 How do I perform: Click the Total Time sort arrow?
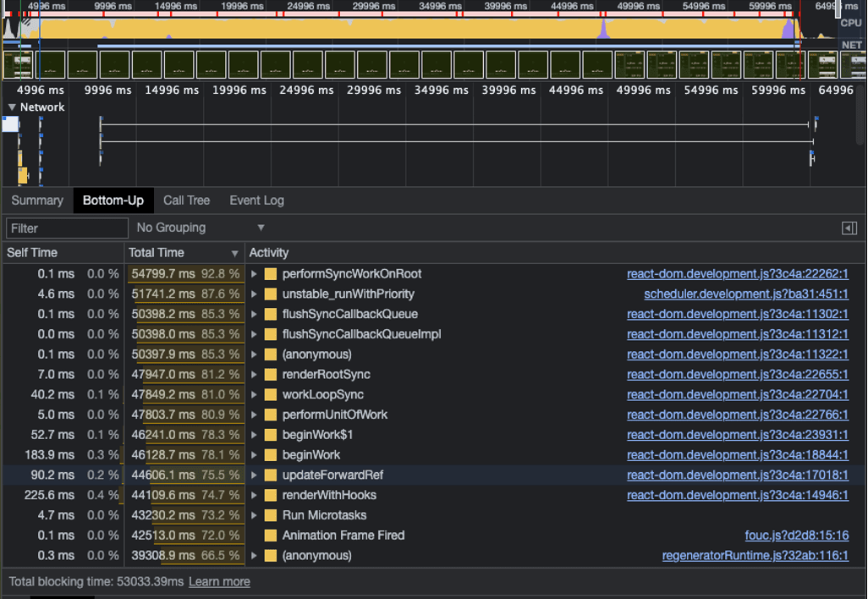(x=235, y=253)
